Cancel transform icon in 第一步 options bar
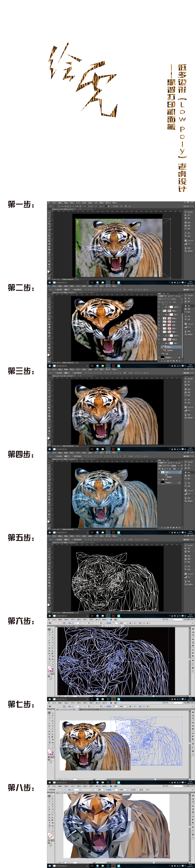Viewport: 195px width, 868px height. (x=126, y=206)
